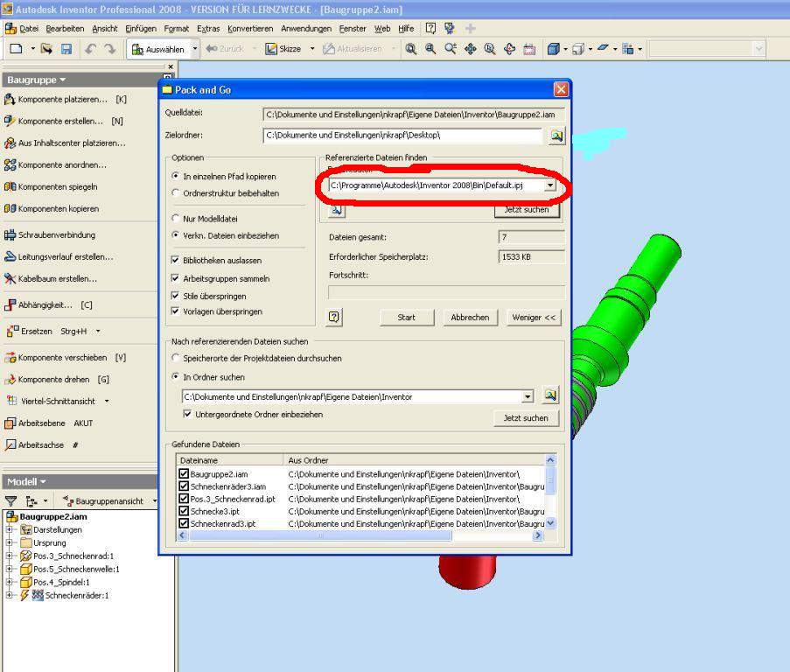Viewport: 790px width, 672px height.
Task: Open the Baugruppe panel dropdown
Action: tap(62, 80)
